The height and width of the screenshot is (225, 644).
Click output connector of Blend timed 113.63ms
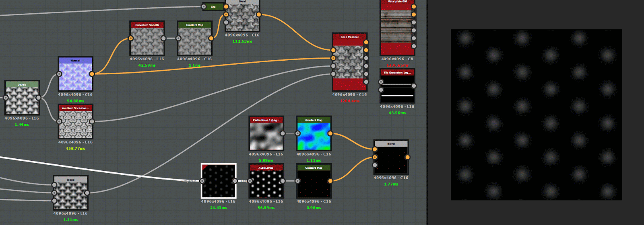[x=259, y=14]
